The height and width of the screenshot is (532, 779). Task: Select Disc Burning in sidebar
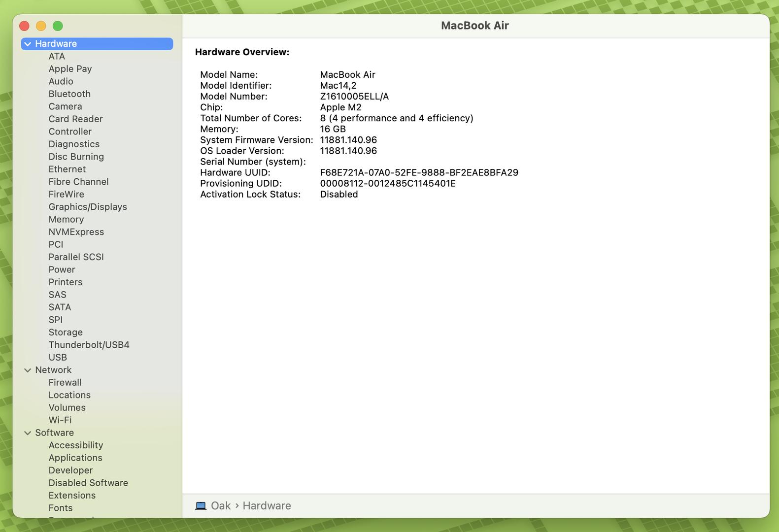pyautogui.click(x=76, y=157)
